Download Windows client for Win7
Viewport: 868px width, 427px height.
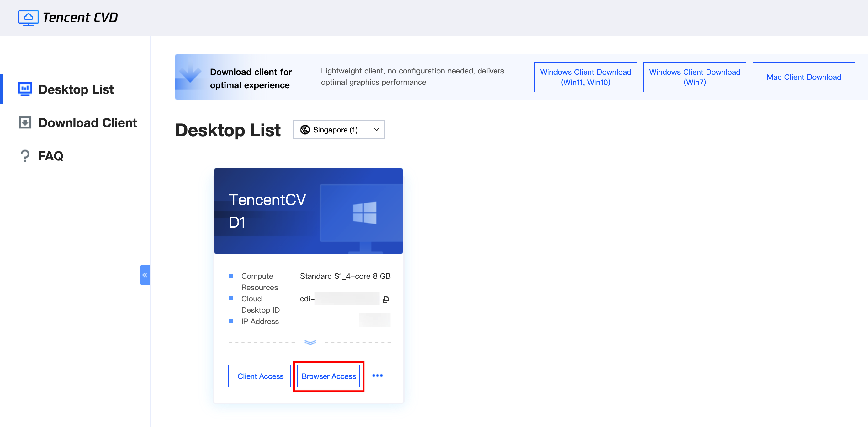pyautogui.click(x=695, y=77)
